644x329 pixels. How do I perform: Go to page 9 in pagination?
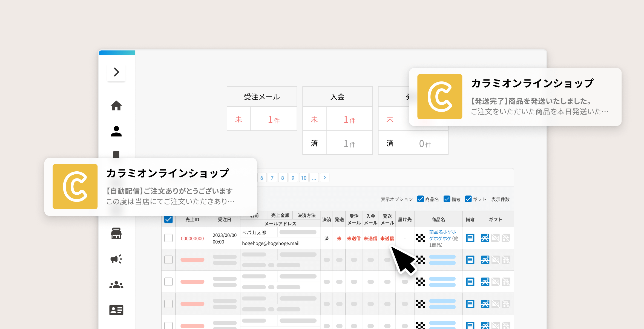(x=293, y=178)
